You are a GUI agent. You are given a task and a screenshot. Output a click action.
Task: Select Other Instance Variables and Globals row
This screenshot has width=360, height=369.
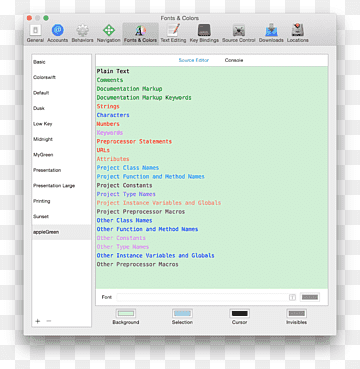click(x=212, y=255)
